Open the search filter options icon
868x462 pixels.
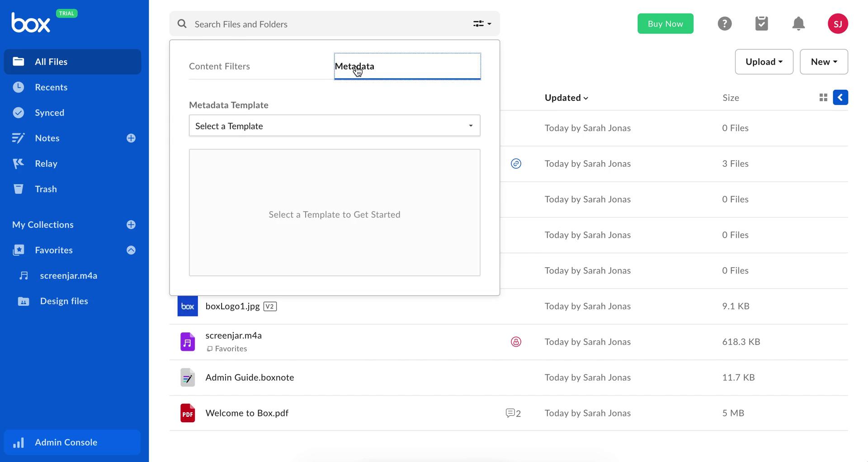[x=482, y=24]
